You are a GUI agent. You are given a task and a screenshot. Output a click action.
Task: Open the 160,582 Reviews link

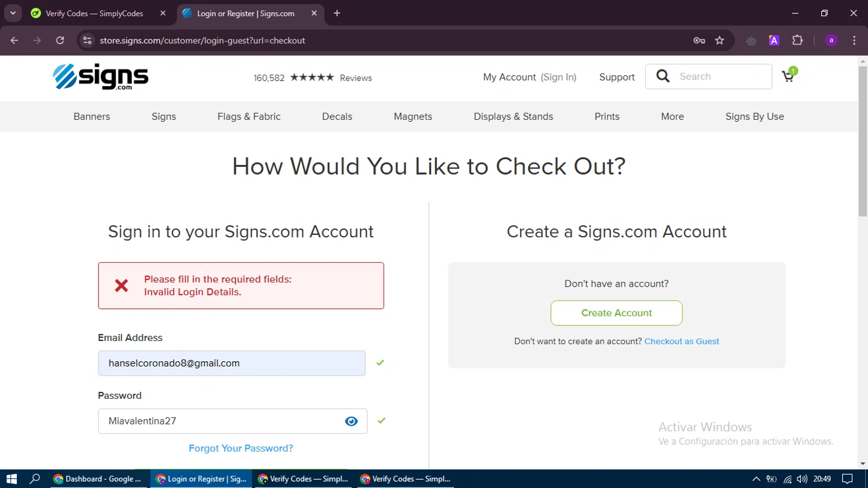click(x=312, y=78)
